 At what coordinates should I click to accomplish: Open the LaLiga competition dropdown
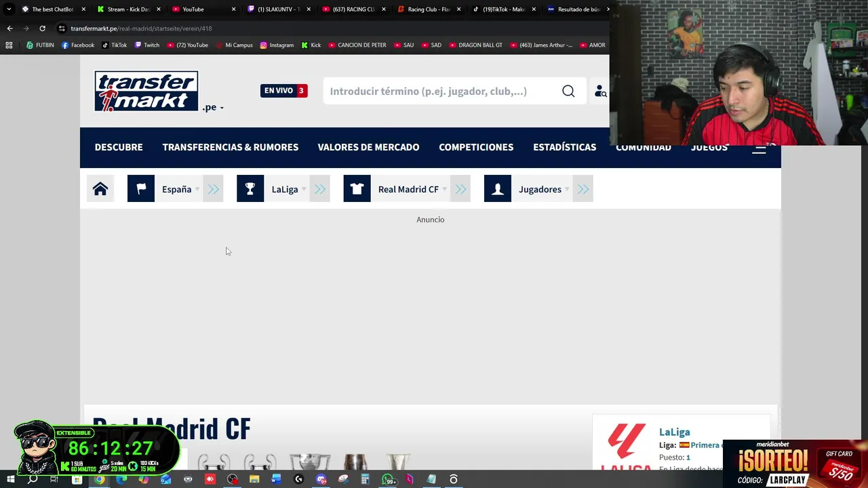tap(289, 189)
